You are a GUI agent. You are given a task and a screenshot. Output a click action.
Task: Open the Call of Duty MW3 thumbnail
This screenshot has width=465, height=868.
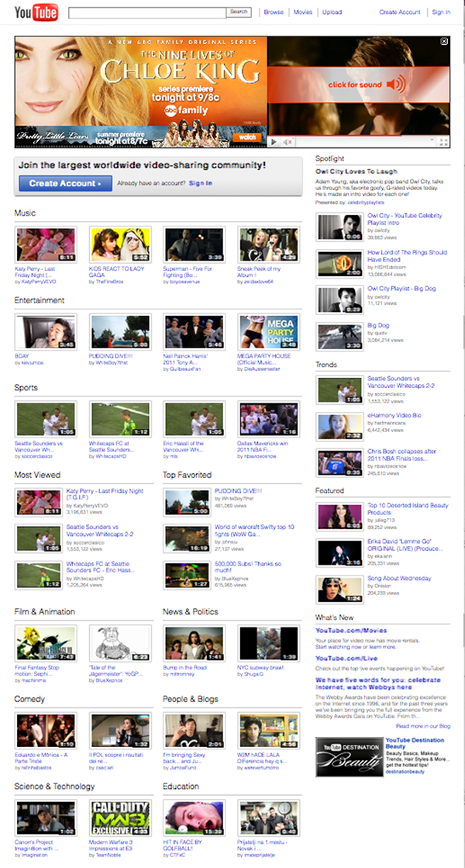click(120, 818)
